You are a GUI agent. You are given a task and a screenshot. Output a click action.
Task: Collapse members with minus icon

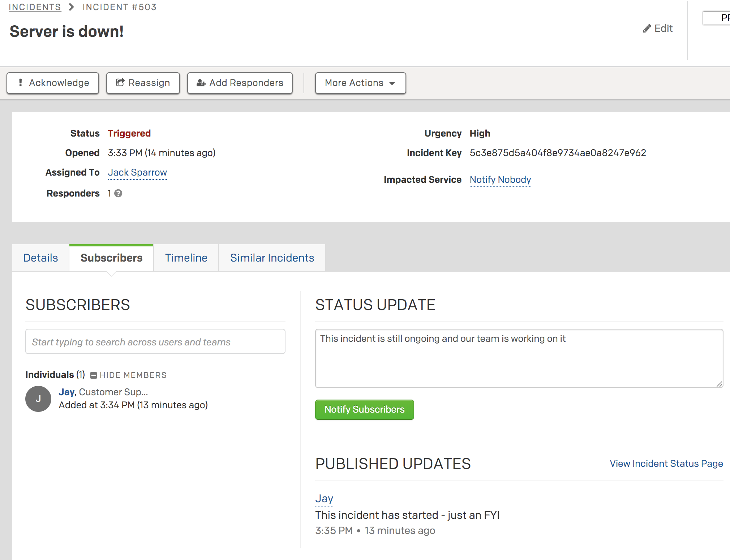click(x=94, y=375)
